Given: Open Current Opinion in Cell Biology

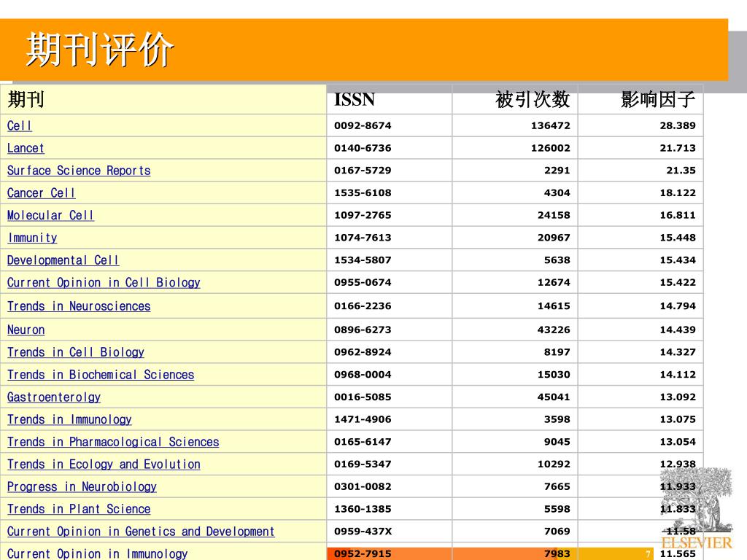Looking at the screenshot, I should pyautogui.click(x=104, y=282).
